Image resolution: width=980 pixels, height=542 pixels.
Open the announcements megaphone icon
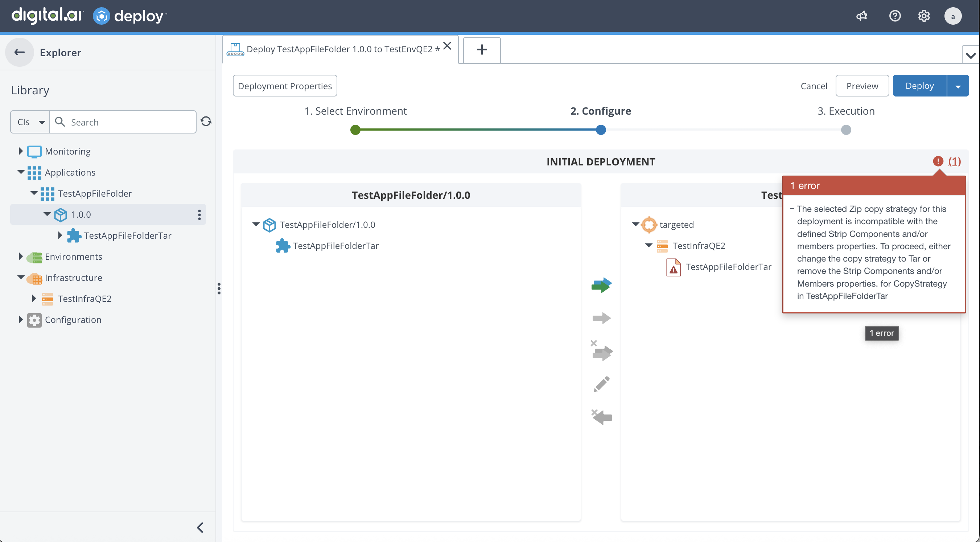point(861,16)
